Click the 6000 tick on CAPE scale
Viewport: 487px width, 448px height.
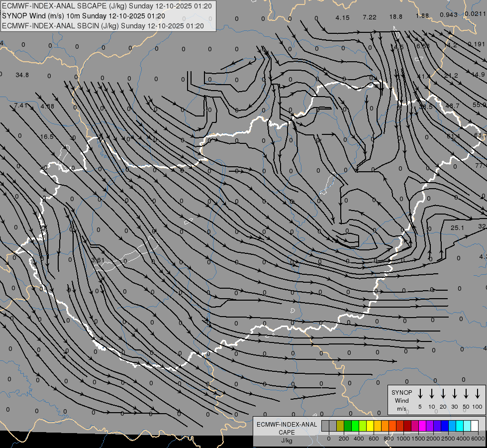pos(479,439)
